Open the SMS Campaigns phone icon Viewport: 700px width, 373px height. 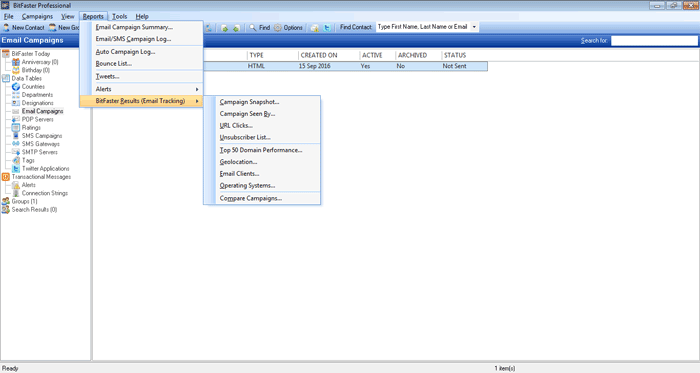pyautogui.click(x=16, y=136)
